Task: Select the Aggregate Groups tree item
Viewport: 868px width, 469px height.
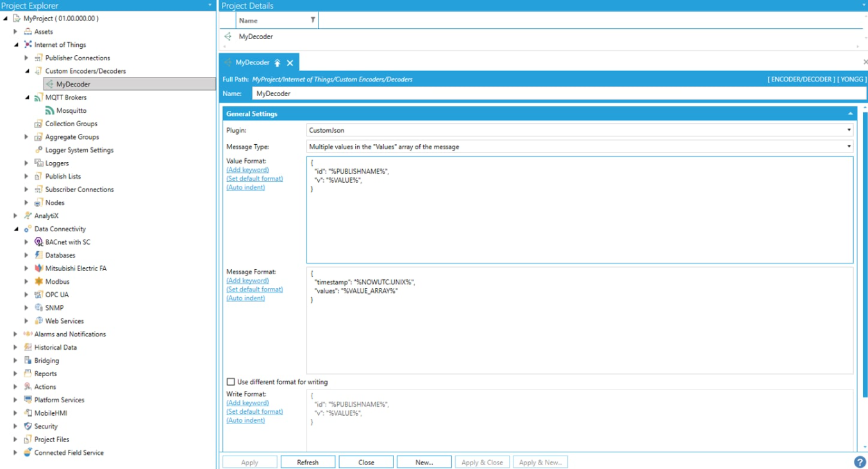Action: pyautogui.click(x=72, y=137)
